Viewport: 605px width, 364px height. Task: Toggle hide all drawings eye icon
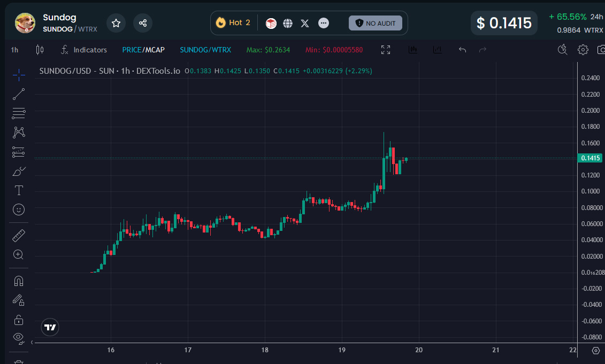[19, 338]
